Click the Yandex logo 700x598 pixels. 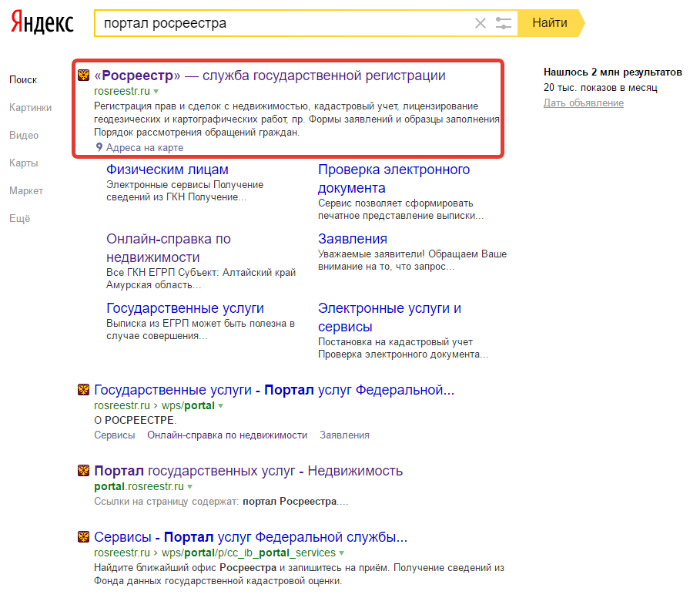42,23
